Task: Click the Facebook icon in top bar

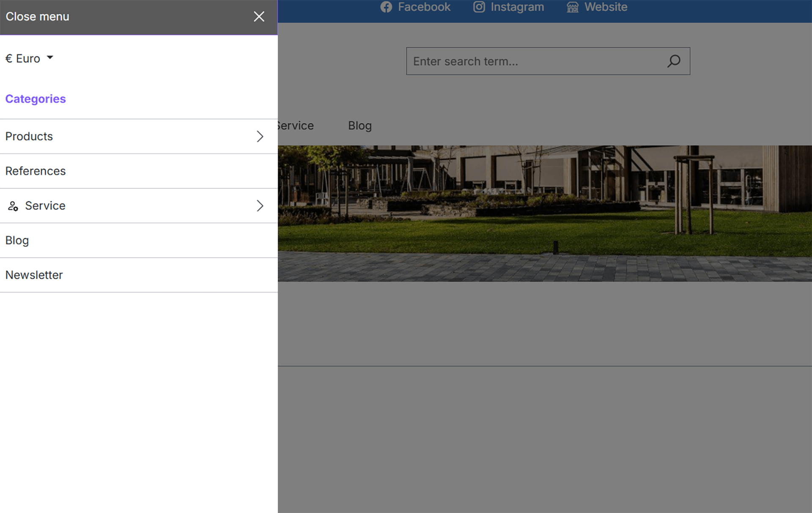Action: click(386, 7)
